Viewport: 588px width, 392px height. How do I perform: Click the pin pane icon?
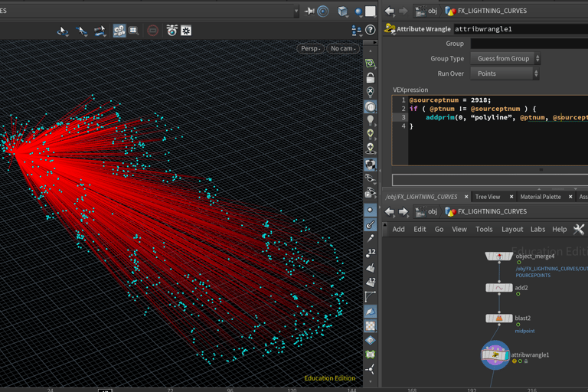pos(309,11)
